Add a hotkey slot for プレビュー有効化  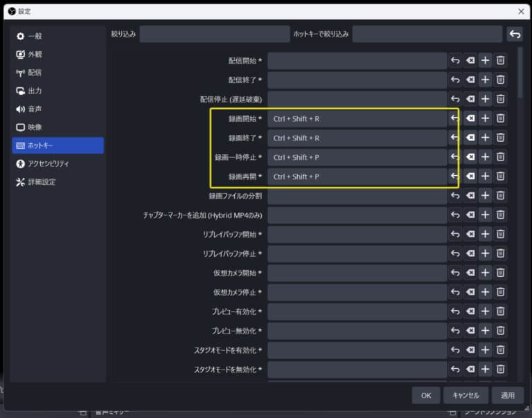[485, 312]
